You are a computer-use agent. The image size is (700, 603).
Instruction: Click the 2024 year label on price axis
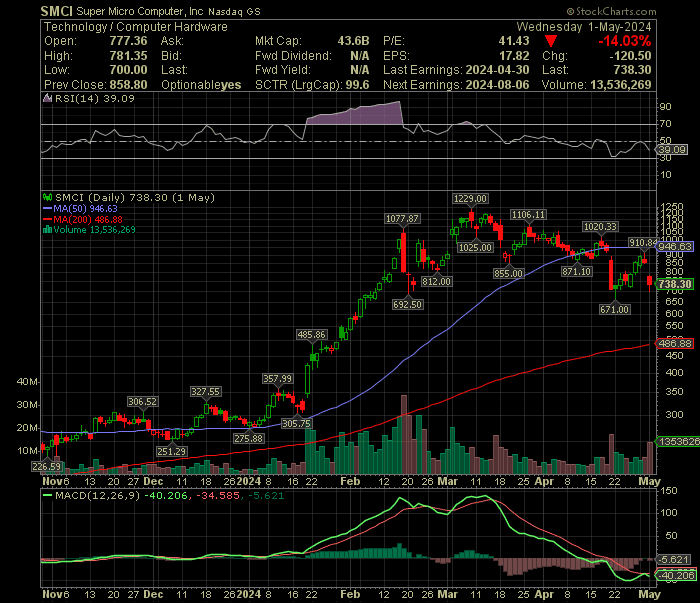(x=249, y=481)
